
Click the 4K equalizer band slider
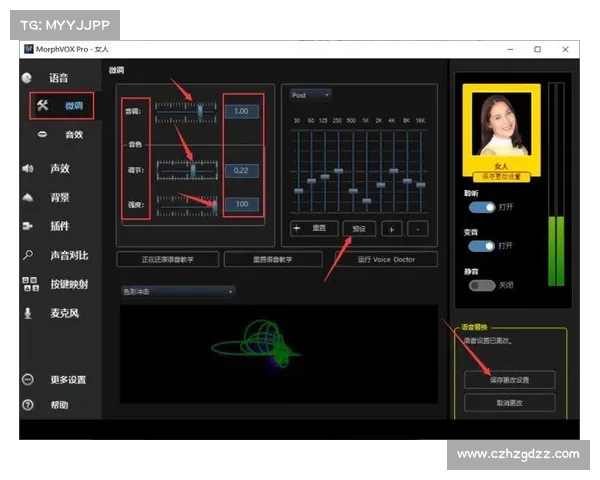[394, 171]
